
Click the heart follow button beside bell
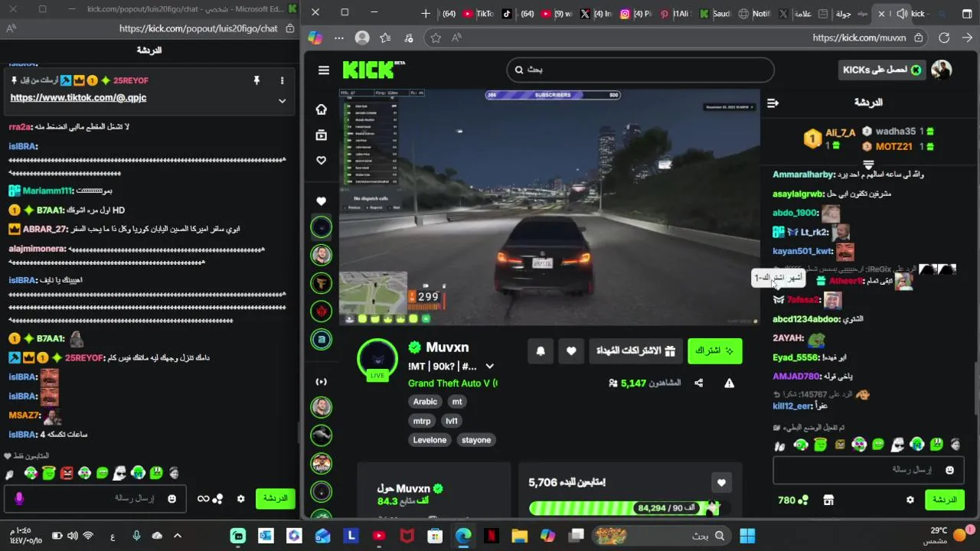pos(571,350)
